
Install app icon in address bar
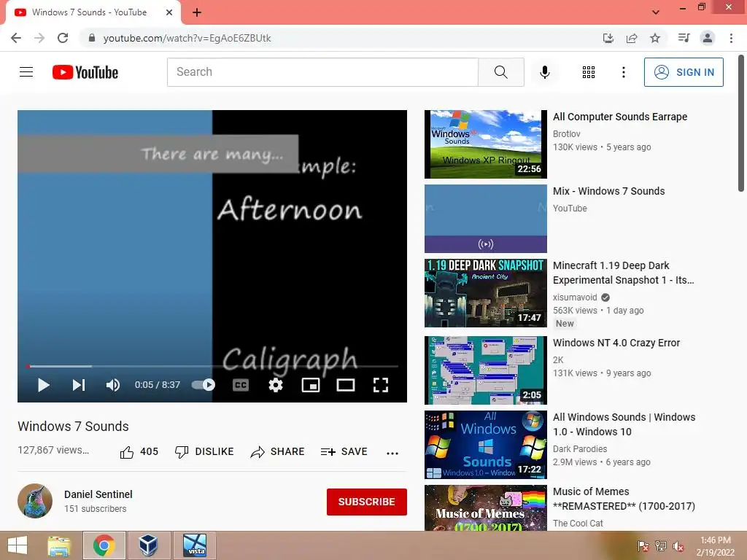608,38
